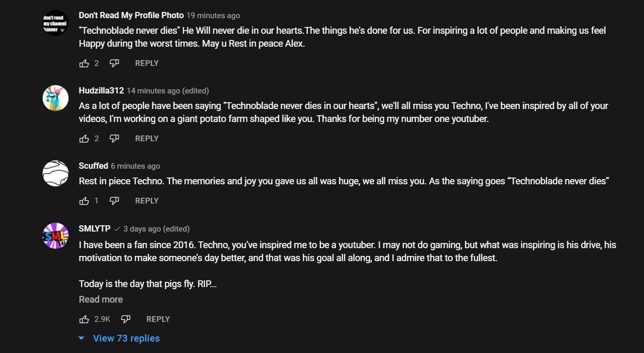Dislike the top comment
The image size is (644, 353).
pyautogui.click(x=114, y=63)
